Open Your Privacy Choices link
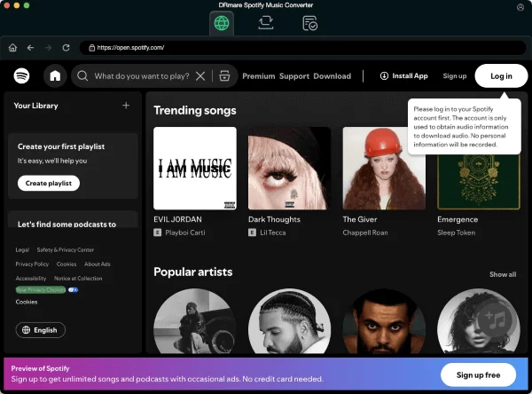Screen dimensions: 532x394 pyautogui.click(x=41, y=289)
